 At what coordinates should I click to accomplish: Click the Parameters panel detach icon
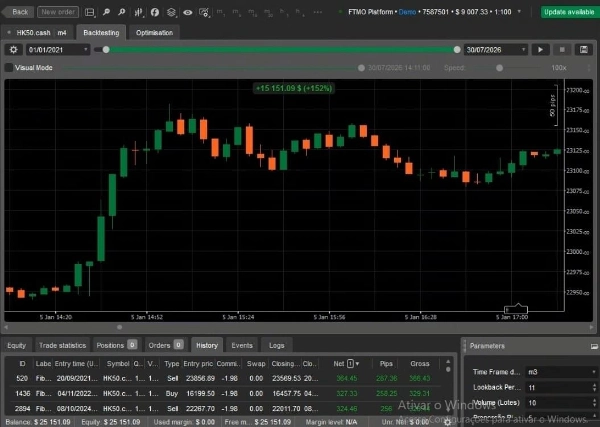(594, 346)
